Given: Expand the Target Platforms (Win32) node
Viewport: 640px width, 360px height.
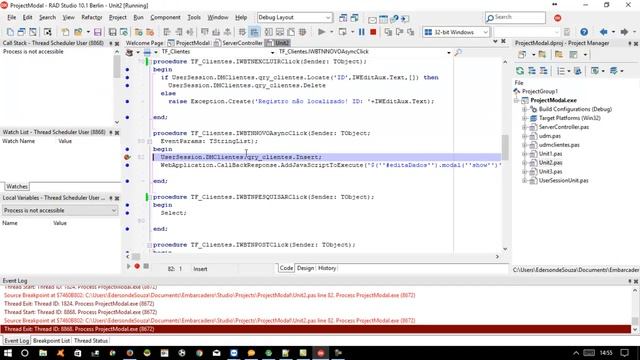Looking at the screenshot, I should (524, 118).
